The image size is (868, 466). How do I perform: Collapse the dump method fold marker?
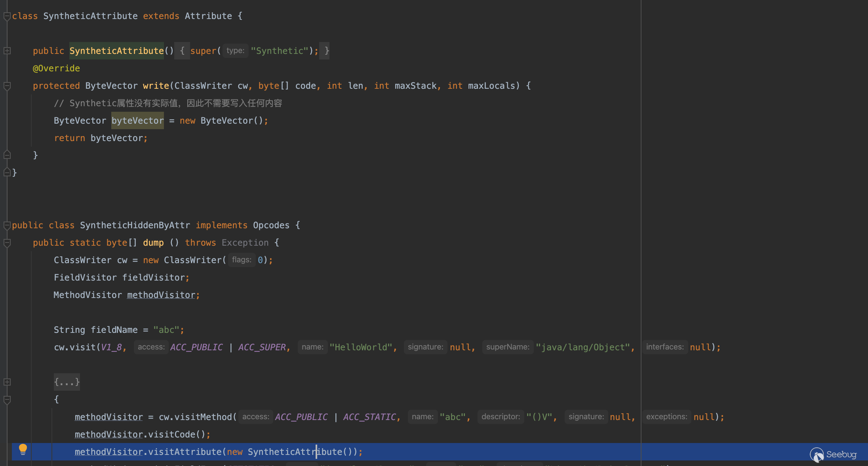[7, 243]
